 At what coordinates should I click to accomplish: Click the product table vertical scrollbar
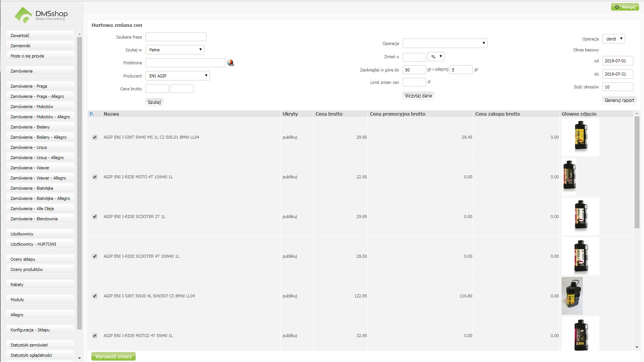point(637,172)
